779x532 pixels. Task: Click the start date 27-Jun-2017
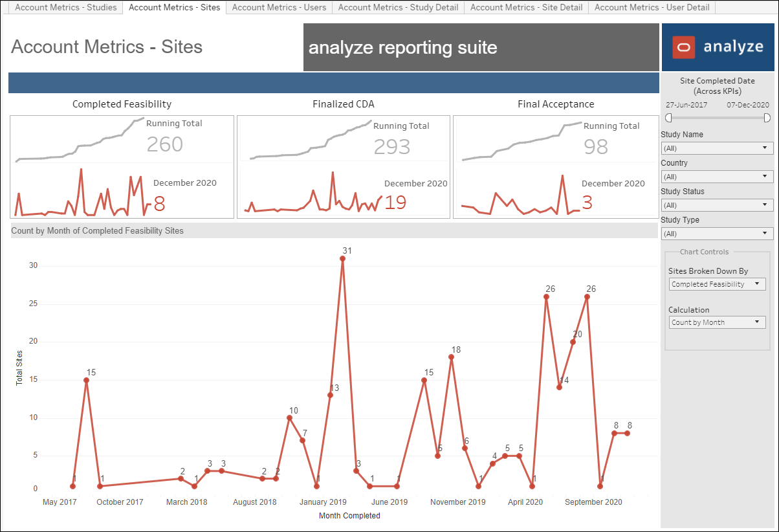click(x=686, y=104)
